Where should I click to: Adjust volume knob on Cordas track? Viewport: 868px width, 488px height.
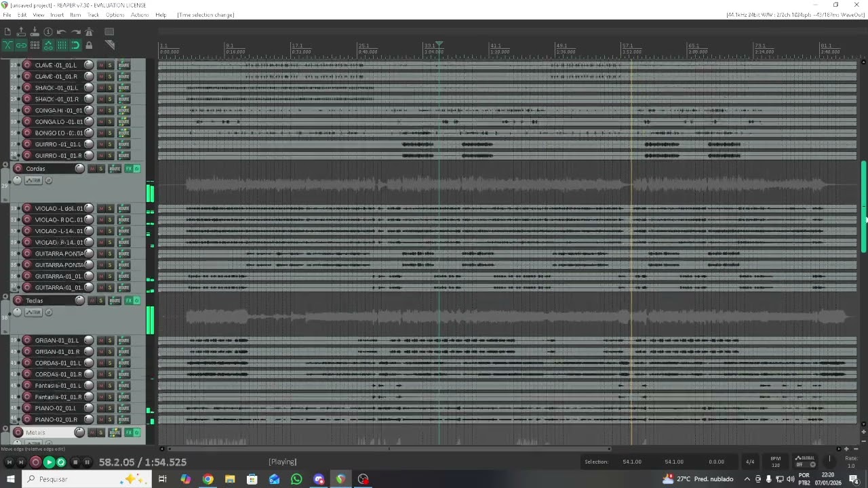(79, 168)
